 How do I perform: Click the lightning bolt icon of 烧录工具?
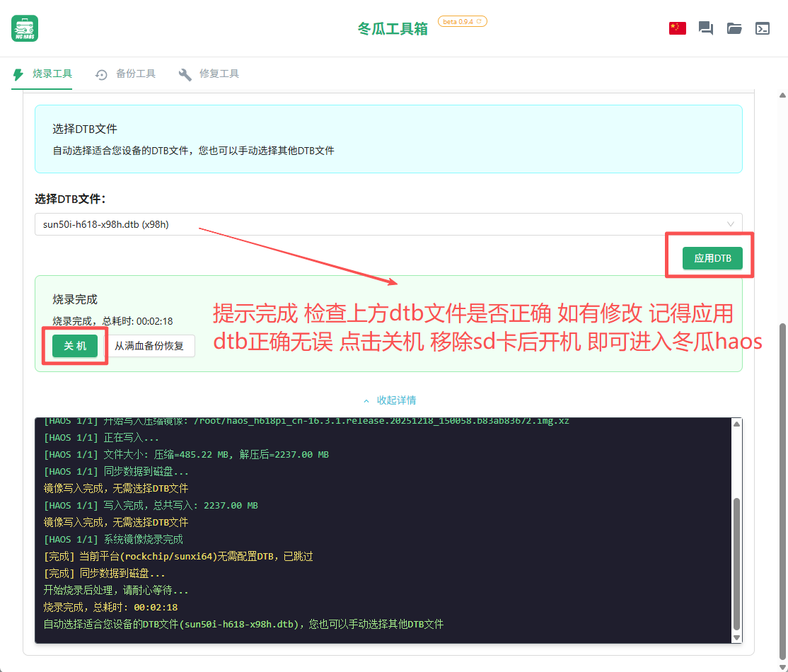click(x=18, y=74)
